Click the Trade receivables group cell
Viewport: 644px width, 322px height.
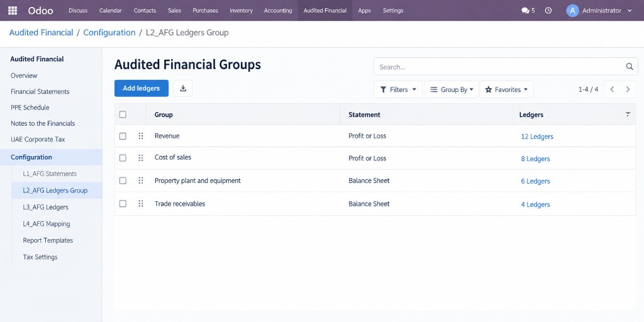pos(179,204)
